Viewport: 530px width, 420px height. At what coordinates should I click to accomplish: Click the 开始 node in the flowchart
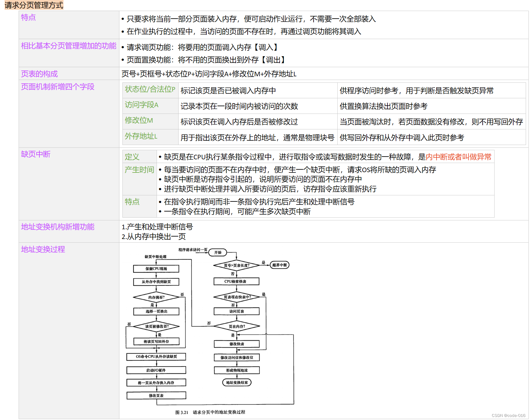[218, 252]
